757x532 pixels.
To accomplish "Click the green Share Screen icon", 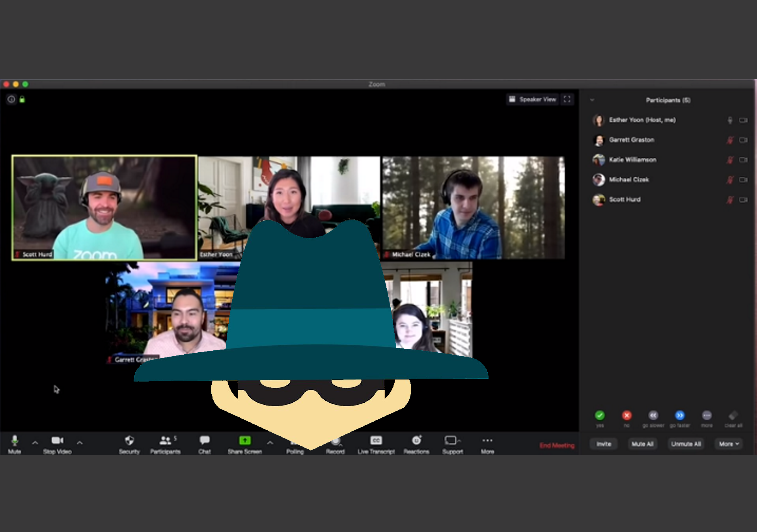I will tap(244, 441).
